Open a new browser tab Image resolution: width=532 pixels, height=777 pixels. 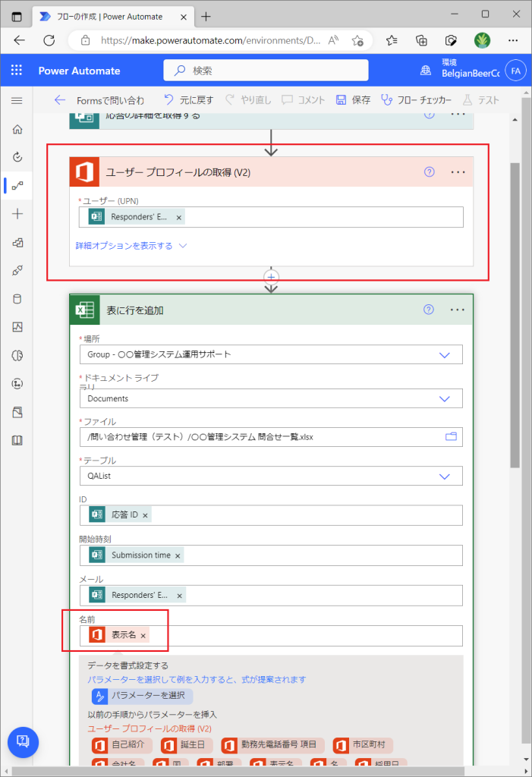(x=206, y=17)
